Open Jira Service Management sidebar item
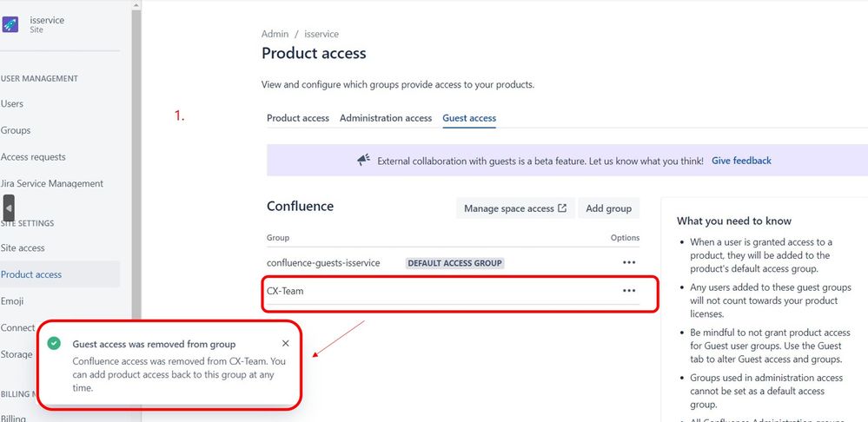This screenshot has width=868, height=422. click(52, 183)
